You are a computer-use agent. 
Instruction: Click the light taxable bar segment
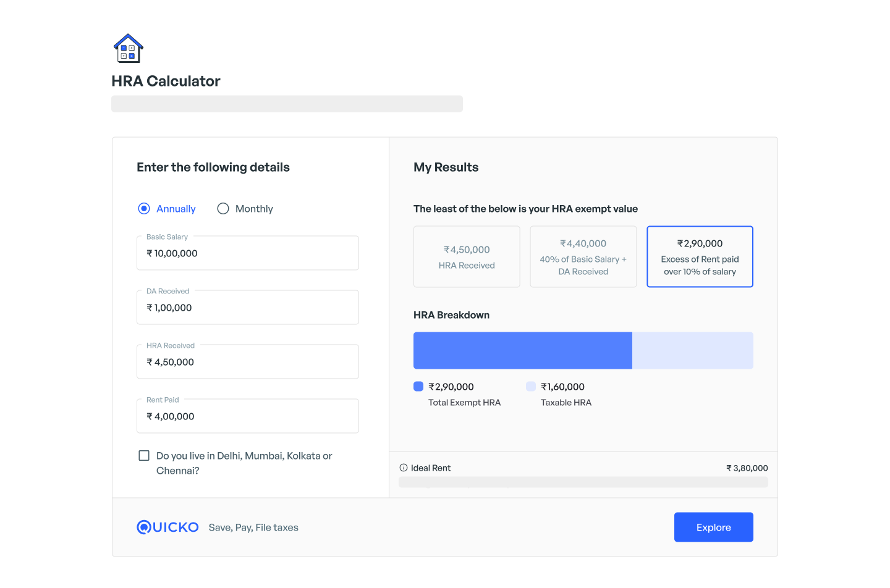(692, 350)
